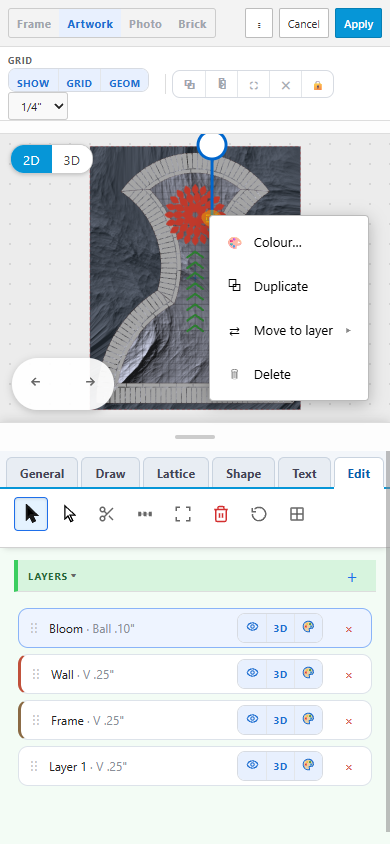Switch to the Frame mode tab
Screen dimensions: 390x844
[x=34, y=24]
